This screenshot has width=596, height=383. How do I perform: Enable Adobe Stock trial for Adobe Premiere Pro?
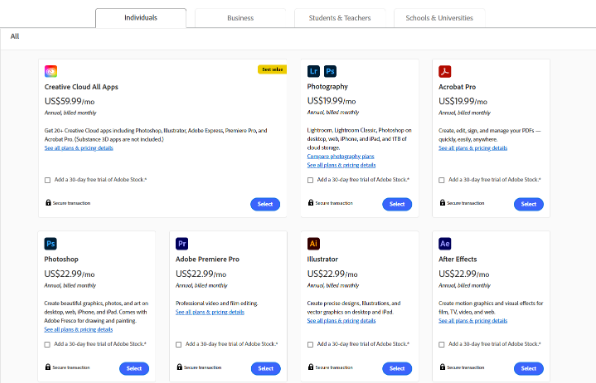[x=179, y=345]
